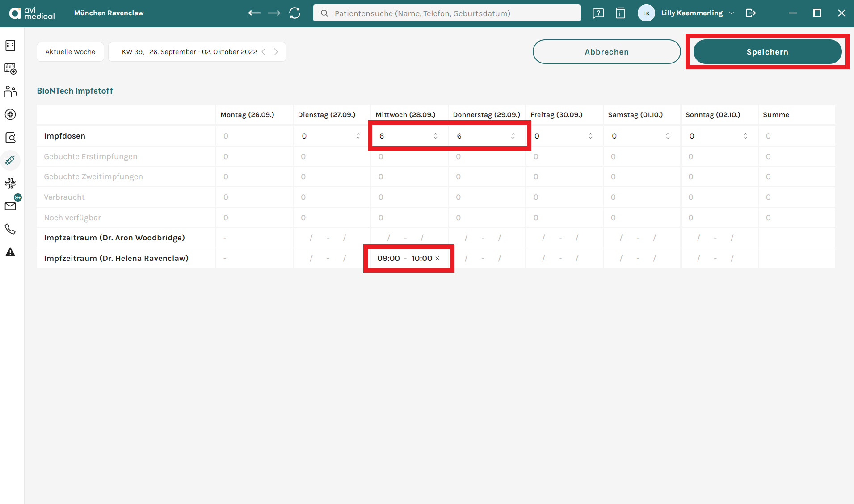Open the help question mark icon

coord(598,13)
